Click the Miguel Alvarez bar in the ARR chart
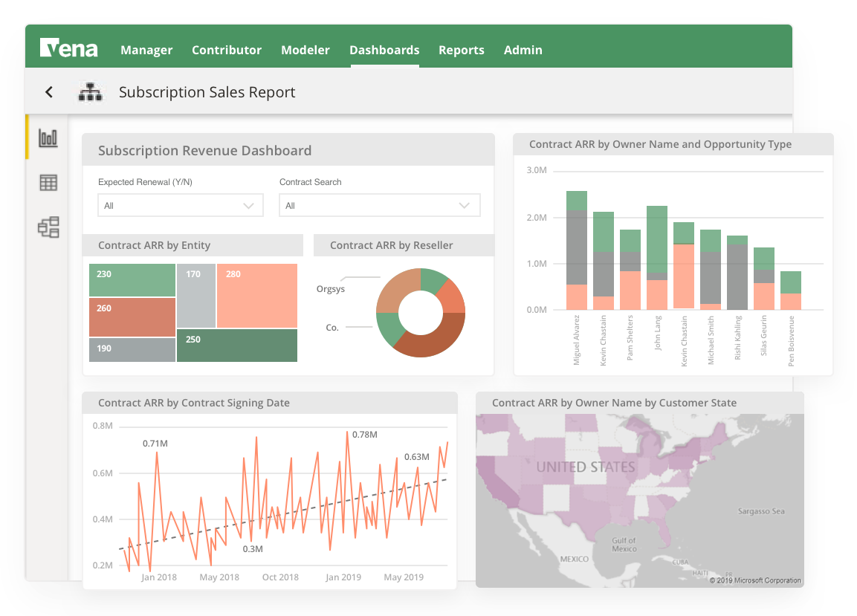Image resolution: width=857 pixels, height=616 pixels. pos(575,253)
